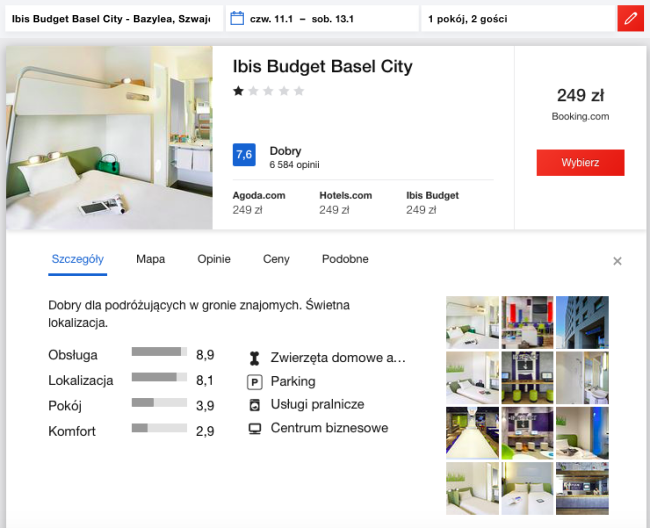Image resolution: width=650 pixels, height=528 pixels.
Task: Click the Parking P icon
Action: tap(255, 382)
